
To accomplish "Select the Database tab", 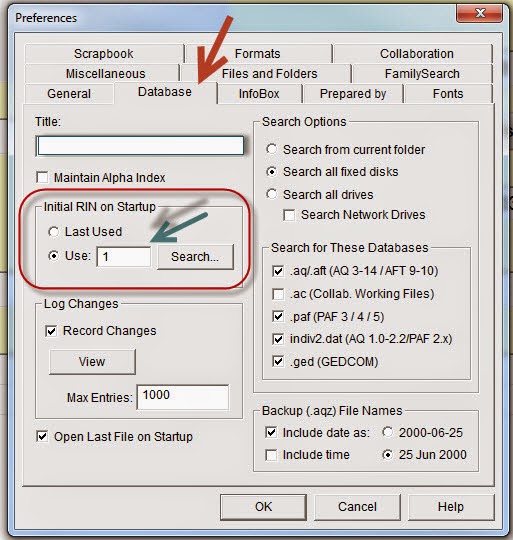I will pos(165,92).
